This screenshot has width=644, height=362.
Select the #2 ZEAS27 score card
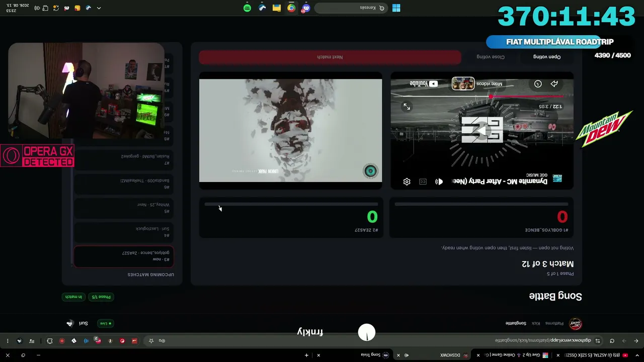click(291, 217)
